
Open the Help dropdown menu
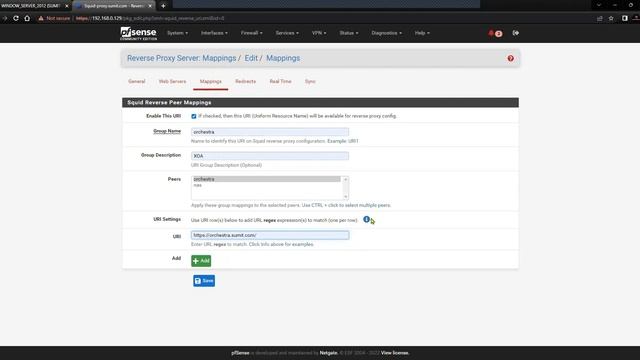coord(422,33)
